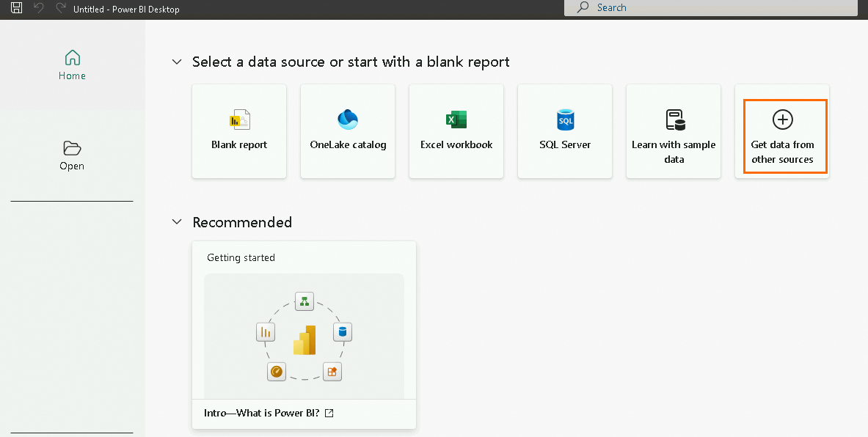The height and width of the screenshot is (437, 868).
Task: Click Select a data source heading text
Action: (x=351, y=62)
